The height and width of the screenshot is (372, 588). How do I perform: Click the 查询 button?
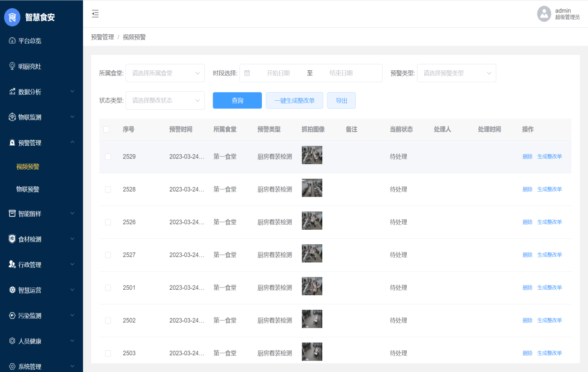click(x=237, y=100)
